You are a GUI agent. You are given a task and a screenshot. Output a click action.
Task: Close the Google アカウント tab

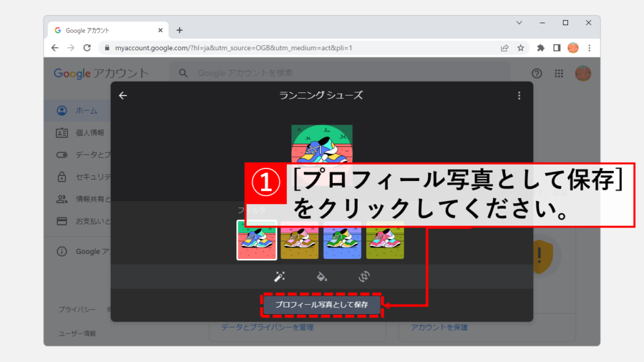160,30
